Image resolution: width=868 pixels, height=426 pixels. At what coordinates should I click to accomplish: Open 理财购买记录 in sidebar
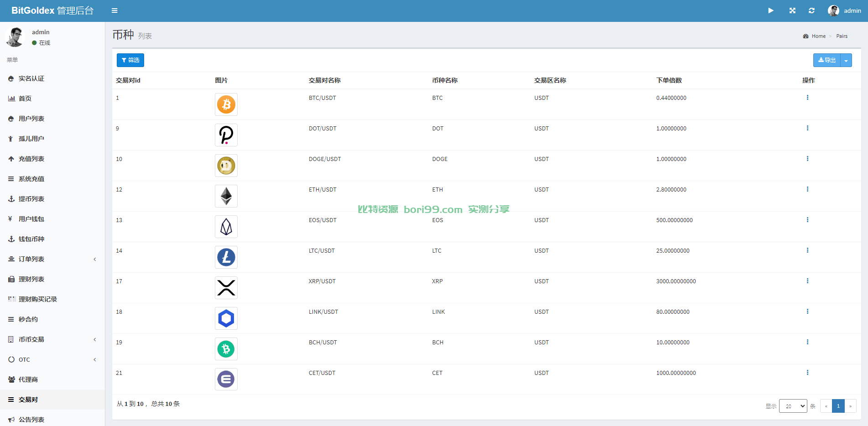52,299
